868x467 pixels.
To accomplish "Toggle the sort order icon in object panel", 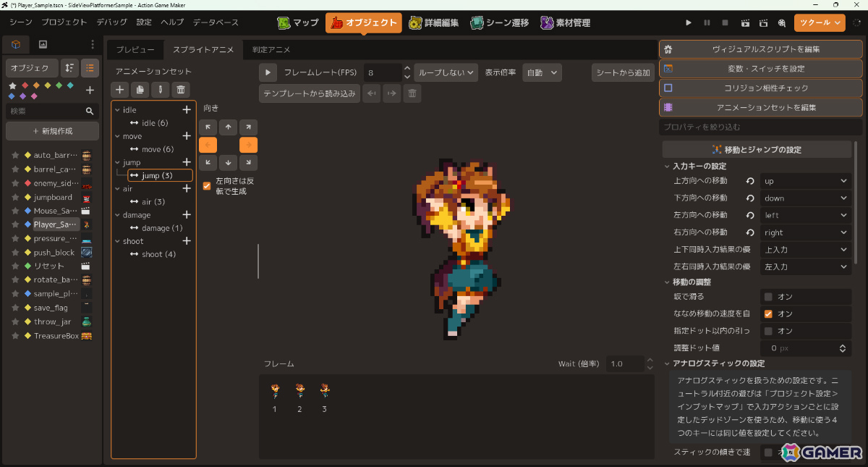I will point(69,67).
